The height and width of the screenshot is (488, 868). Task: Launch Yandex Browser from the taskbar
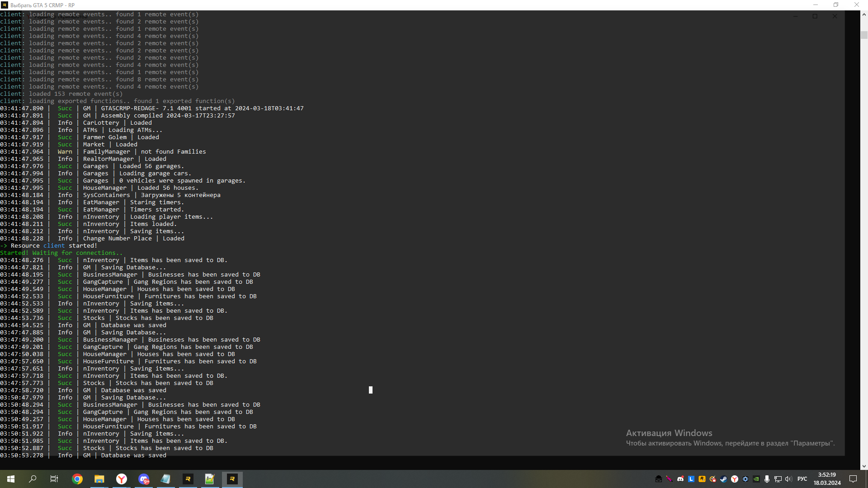point(122,479)
